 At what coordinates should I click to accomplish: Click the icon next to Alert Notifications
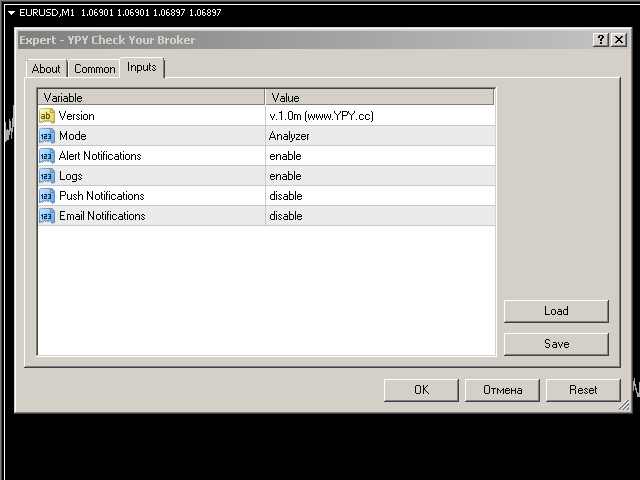pyautogui.click(x=46, y=156)
